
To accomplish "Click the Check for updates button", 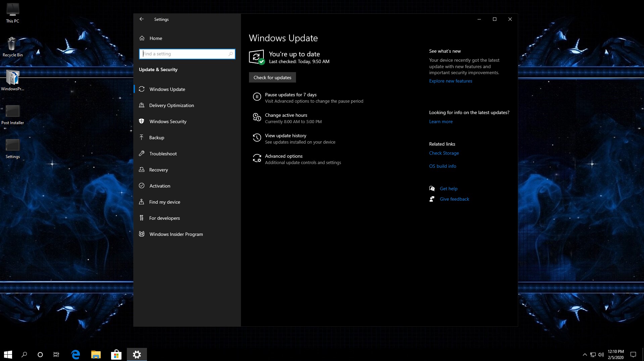I will coord(273,78).
